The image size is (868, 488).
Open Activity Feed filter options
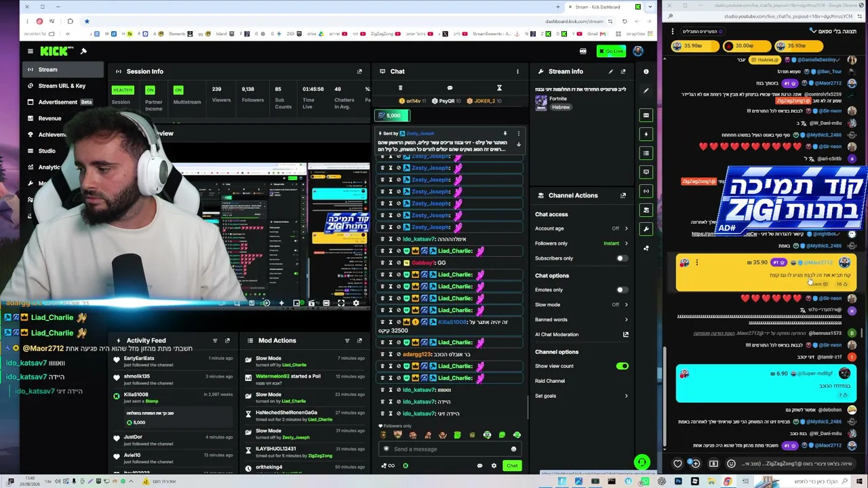[x=215, y=340]
